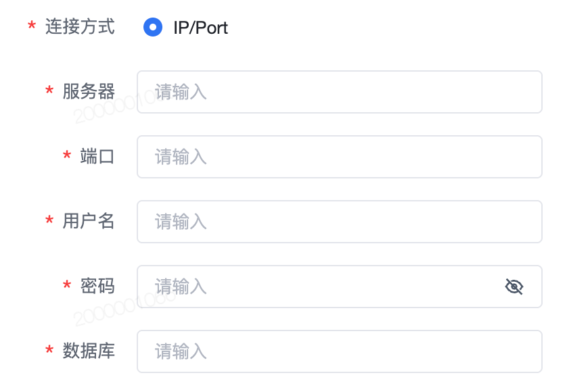Click the 端口 field label
The width and height of the screenshot is (567, 392).
point(97,156)
